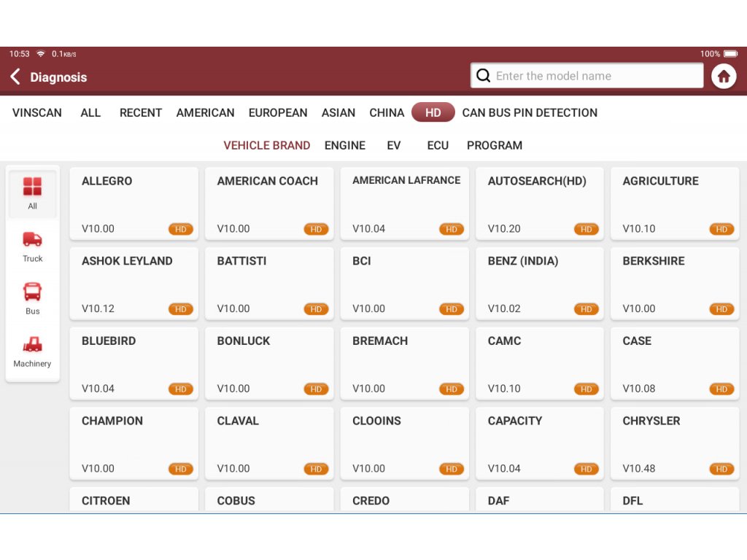Open the CAPACITY brand card
Image resolution: width=747 pixels, height=560 pixels.
click(540, 443)
